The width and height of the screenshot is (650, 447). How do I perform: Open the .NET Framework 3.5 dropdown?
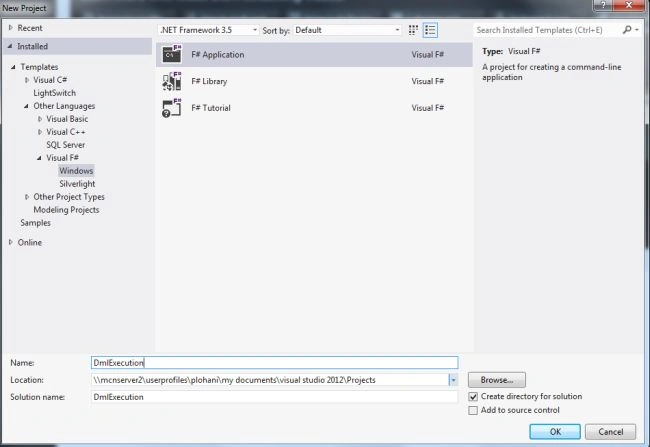point(208,30)
